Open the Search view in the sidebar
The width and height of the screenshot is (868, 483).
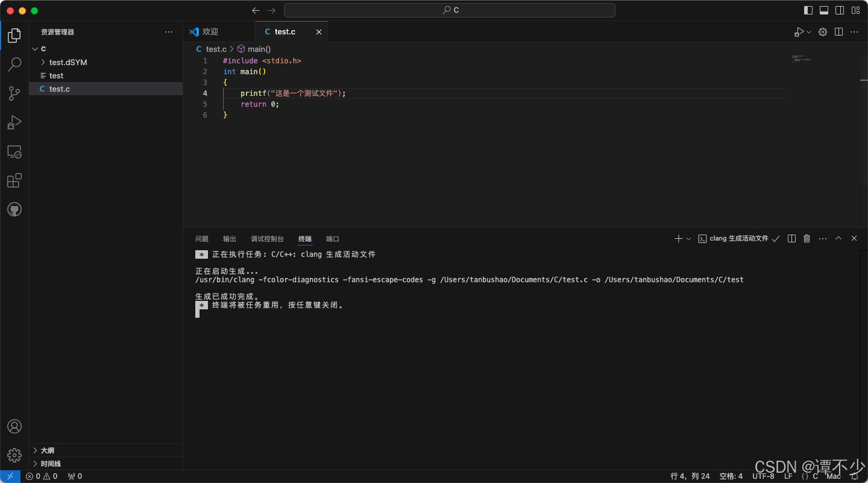tap(14, 64)
